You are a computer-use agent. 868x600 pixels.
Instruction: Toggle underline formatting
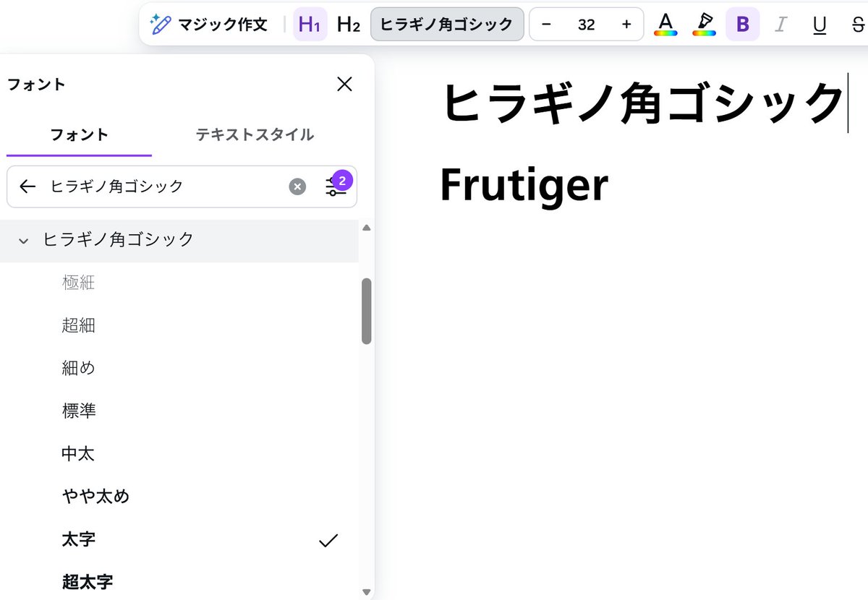[x=820, y=25]
